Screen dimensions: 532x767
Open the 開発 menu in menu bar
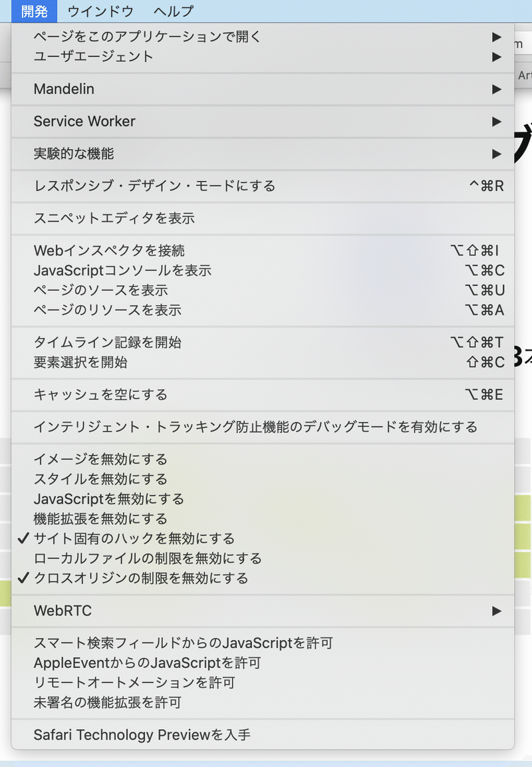click(x=34, y=11)
